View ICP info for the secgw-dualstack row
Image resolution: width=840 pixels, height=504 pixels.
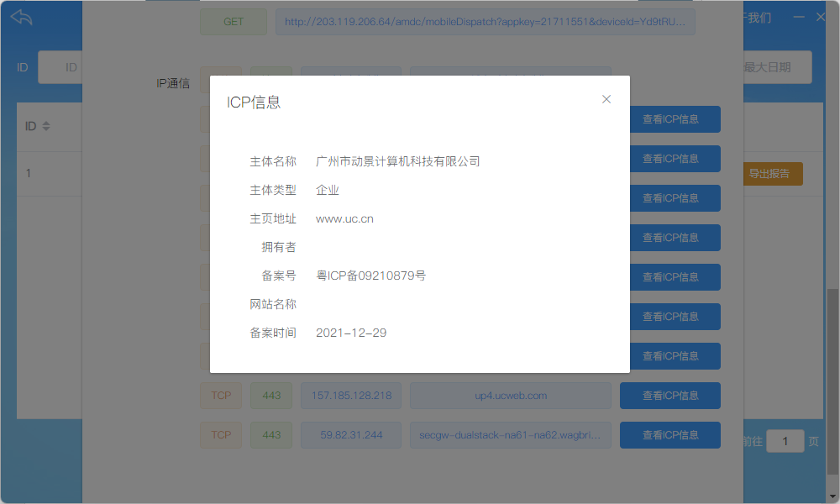669,435
